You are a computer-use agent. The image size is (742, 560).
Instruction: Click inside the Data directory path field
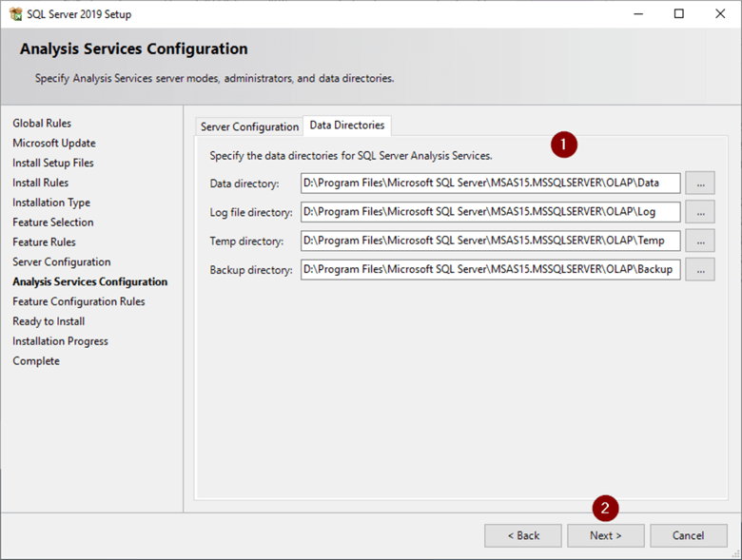coord(490,183)
